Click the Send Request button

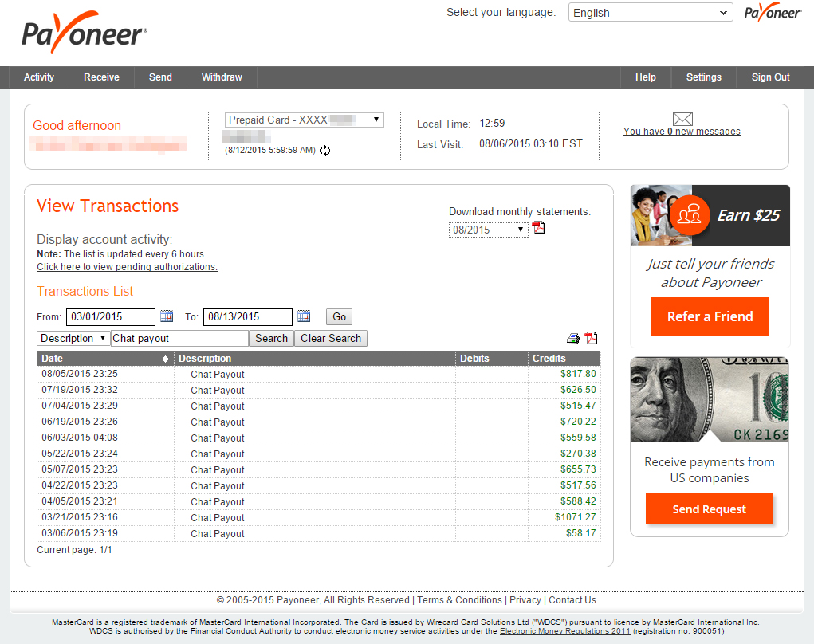coord(709,509)
